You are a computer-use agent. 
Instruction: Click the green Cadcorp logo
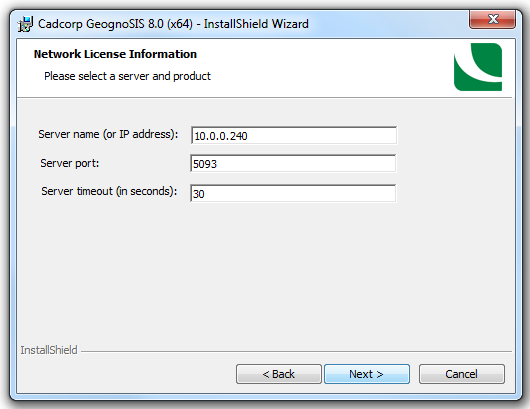[478, 67]
